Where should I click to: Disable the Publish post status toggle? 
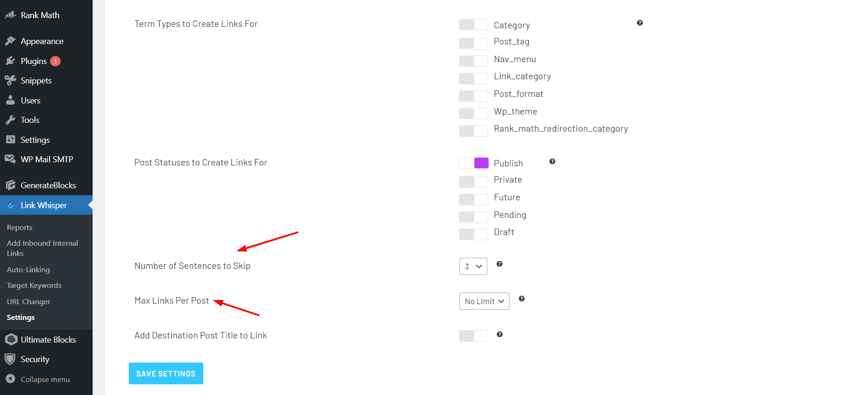pyautogui.click(x=473, y=163)
